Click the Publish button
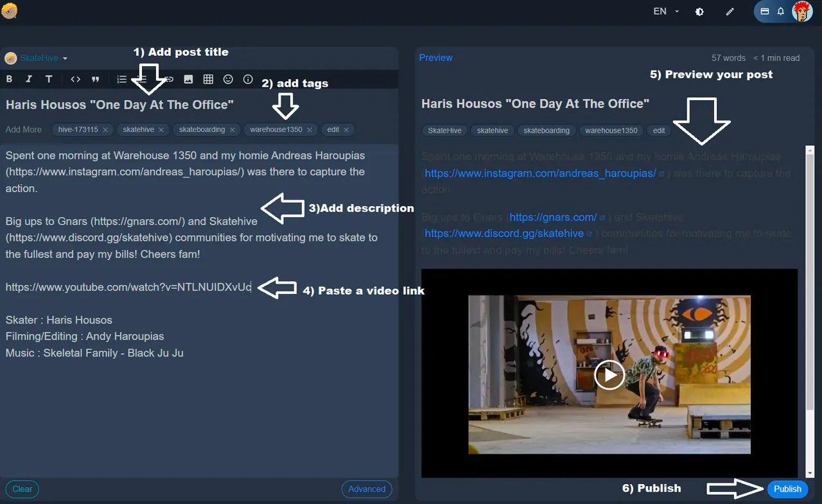Image resolution: width=822 pixels, height=504 pixels. (x=787, y=489)
